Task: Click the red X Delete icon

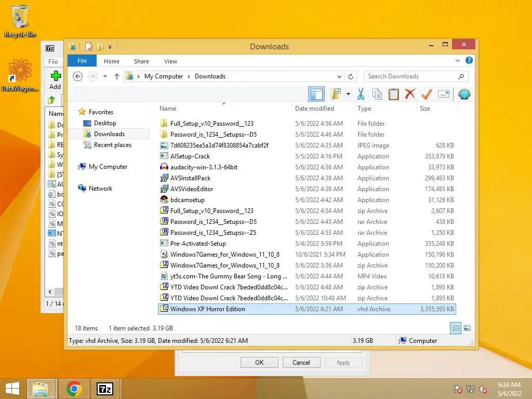Action: tap(410, 94)
